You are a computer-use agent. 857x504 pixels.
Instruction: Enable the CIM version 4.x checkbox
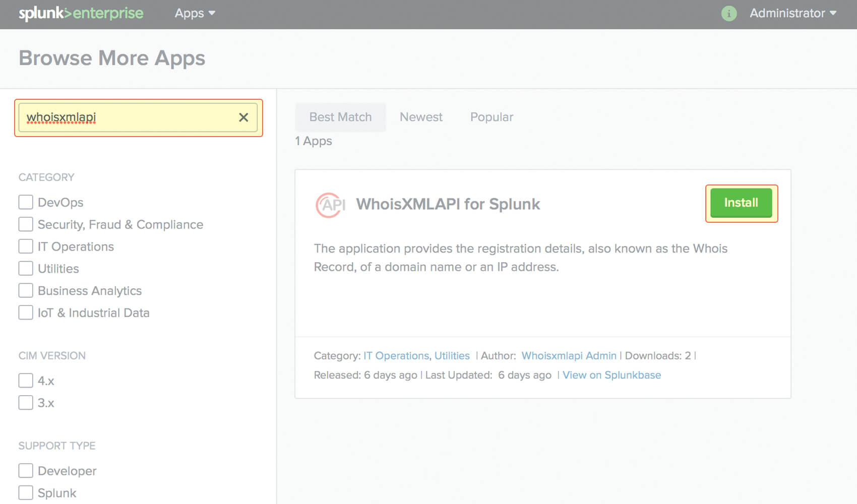[x=26, y=381]
